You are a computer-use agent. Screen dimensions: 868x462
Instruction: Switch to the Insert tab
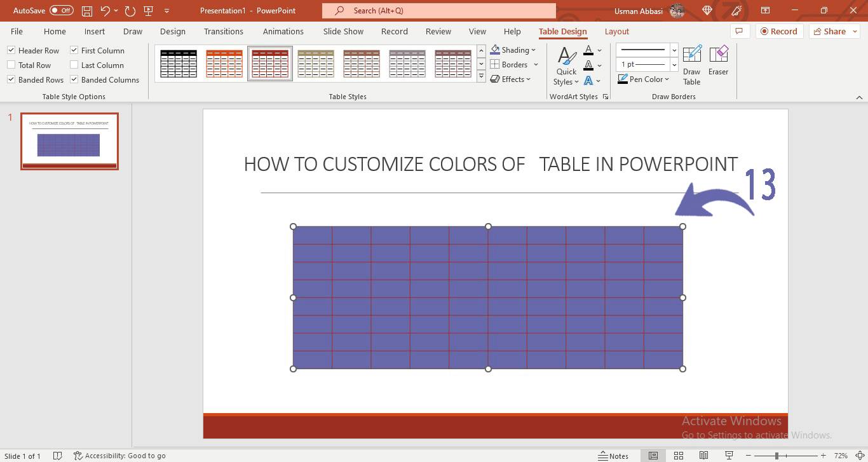click(95, 31)
